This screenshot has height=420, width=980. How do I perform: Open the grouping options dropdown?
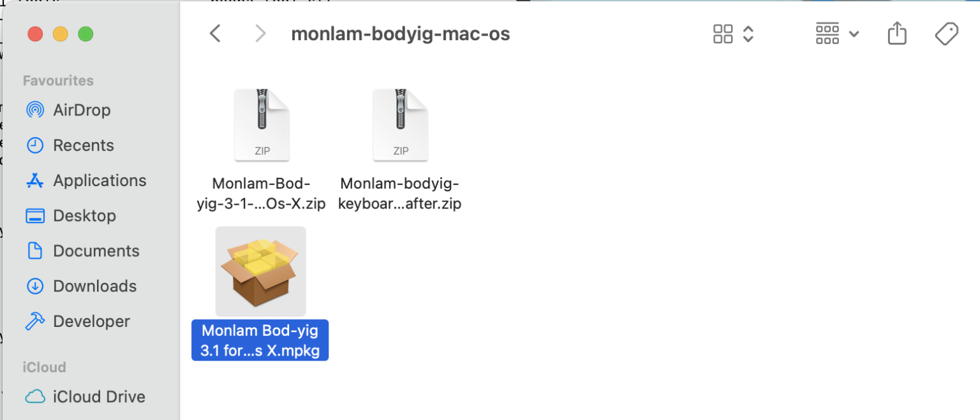[828, 33]
